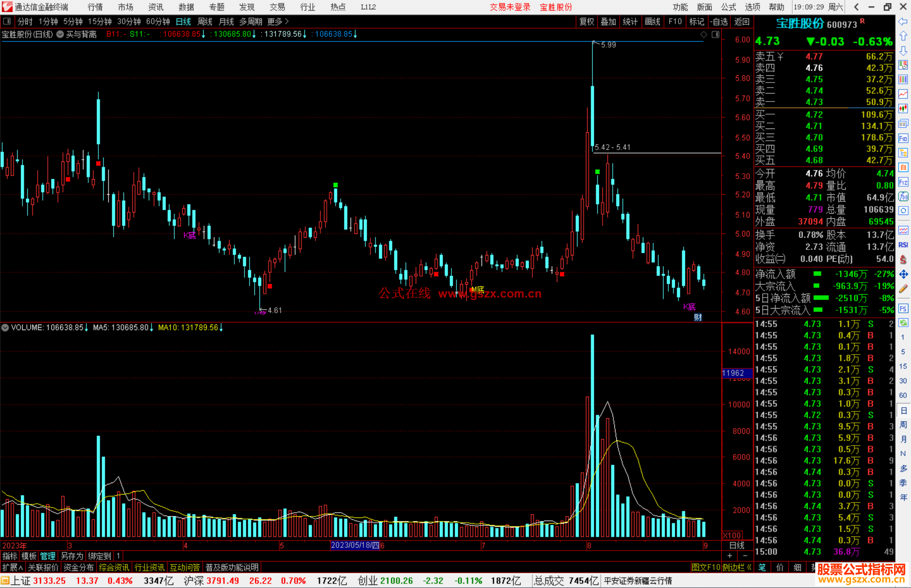
Task: Click the F12 sidebar icon
Action: [x=903, y=182]
